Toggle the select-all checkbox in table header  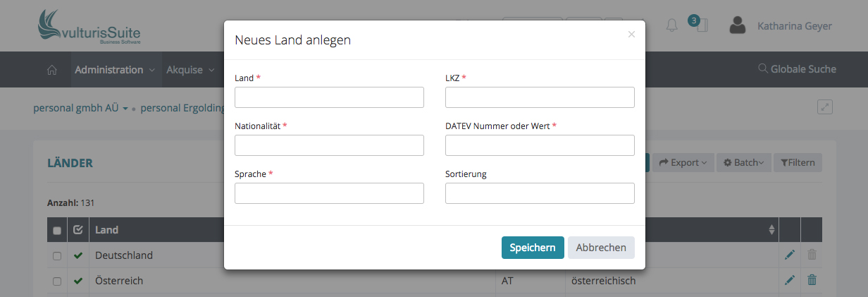(x=57, y=230)
